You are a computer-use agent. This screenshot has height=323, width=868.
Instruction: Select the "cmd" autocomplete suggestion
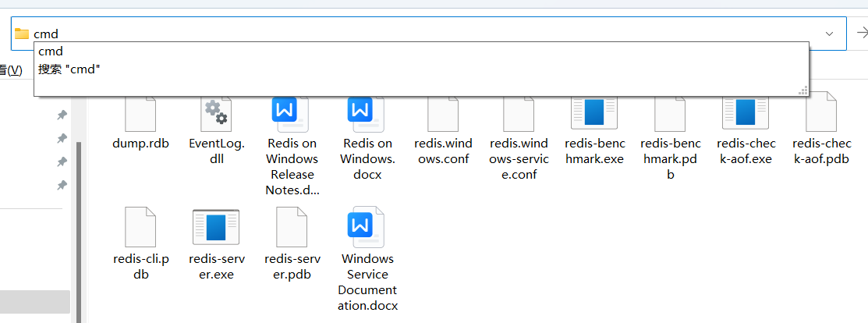[x=420, y=51]
